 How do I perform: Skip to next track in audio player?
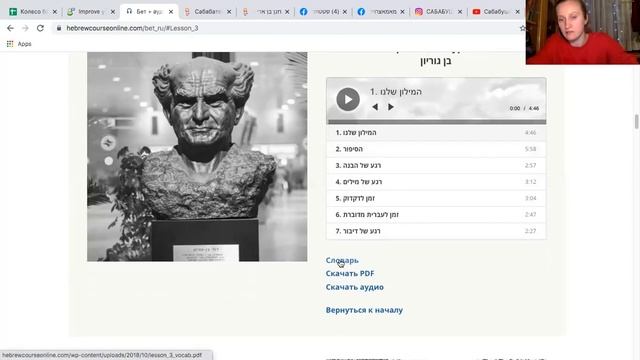391,107
